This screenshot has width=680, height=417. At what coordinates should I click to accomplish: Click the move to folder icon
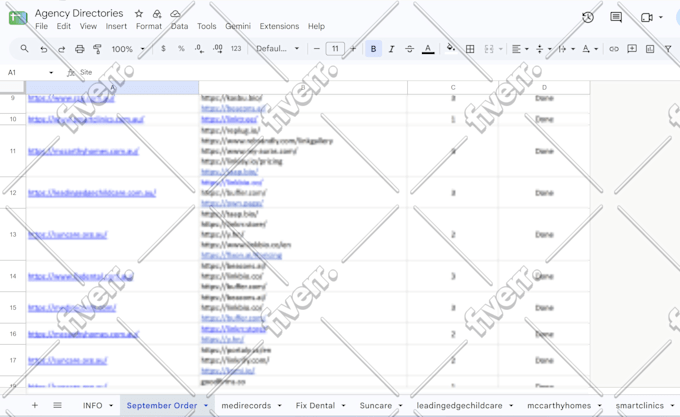coord(157,13)
